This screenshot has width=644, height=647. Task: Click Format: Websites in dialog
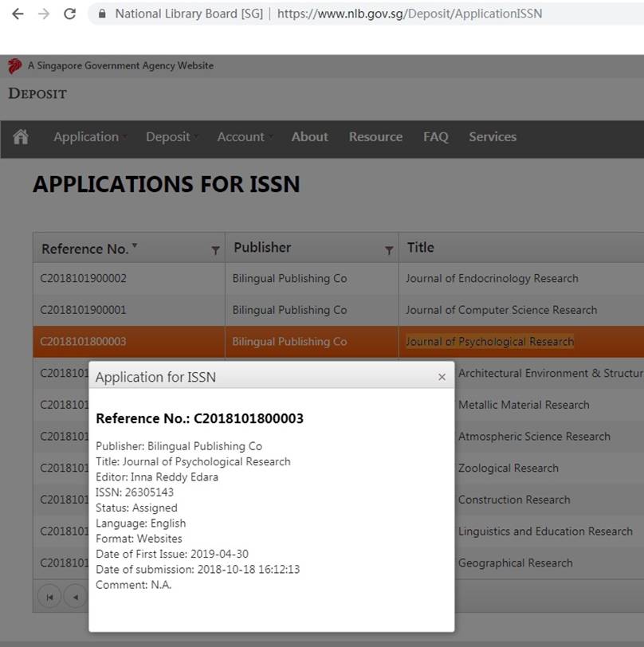click(139, 539)
